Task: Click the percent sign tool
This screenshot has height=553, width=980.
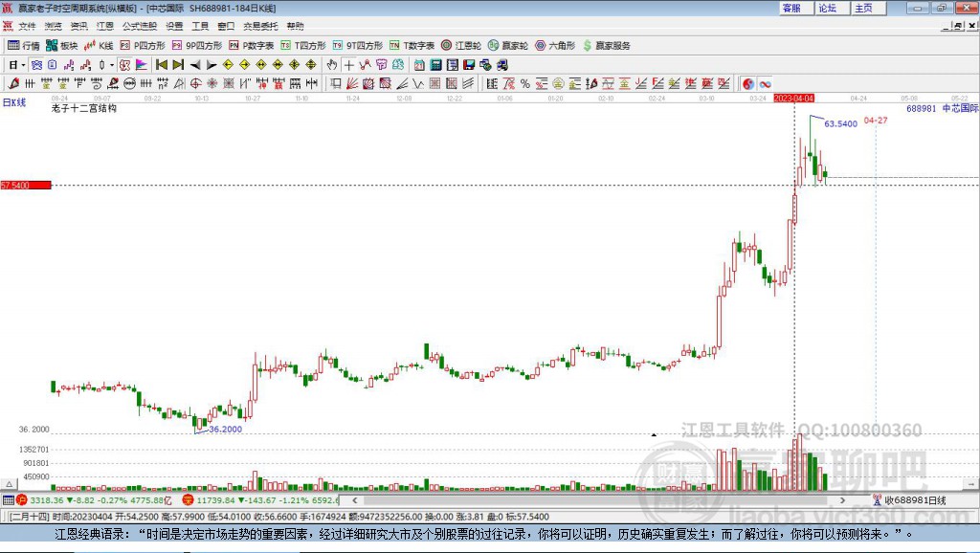Action: pyautogui.click(x=525, y=84)
